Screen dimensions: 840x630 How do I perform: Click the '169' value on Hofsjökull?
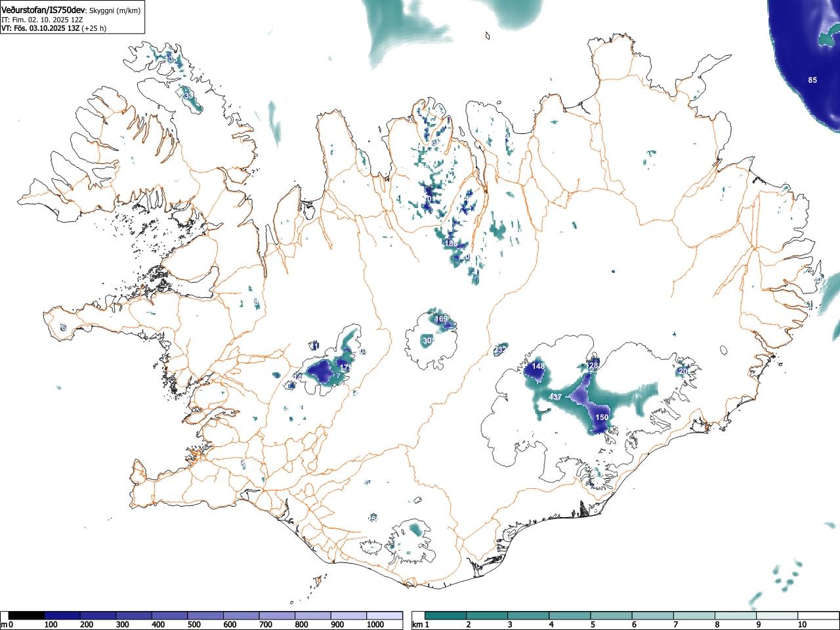pyautogui.click(x=442, y=319)
